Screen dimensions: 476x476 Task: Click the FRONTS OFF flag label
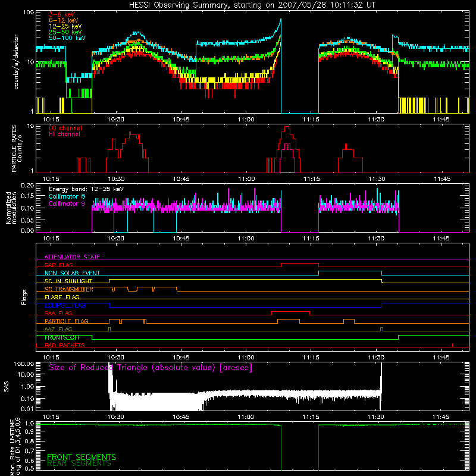click(62, 337)
